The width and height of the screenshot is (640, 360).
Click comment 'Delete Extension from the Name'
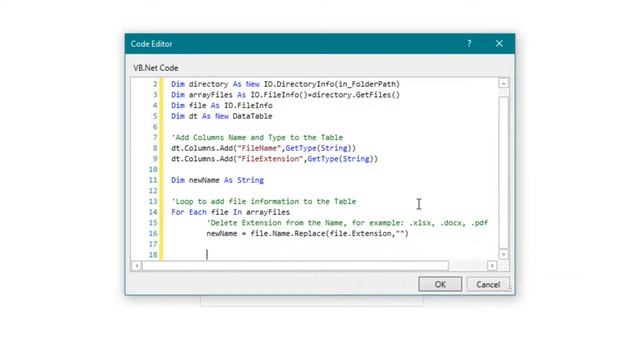(x=347, y=222)
